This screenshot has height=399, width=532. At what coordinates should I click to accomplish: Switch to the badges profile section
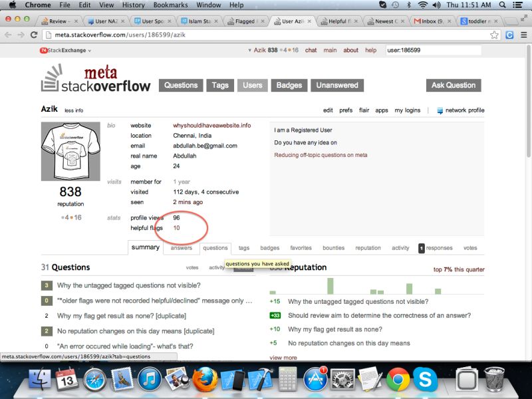[x=269, y=247]
